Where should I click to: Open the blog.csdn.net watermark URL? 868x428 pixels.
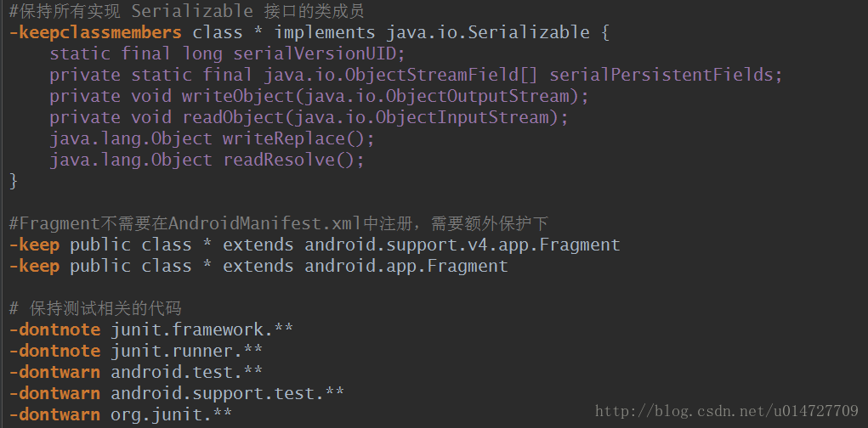point(726,411)
